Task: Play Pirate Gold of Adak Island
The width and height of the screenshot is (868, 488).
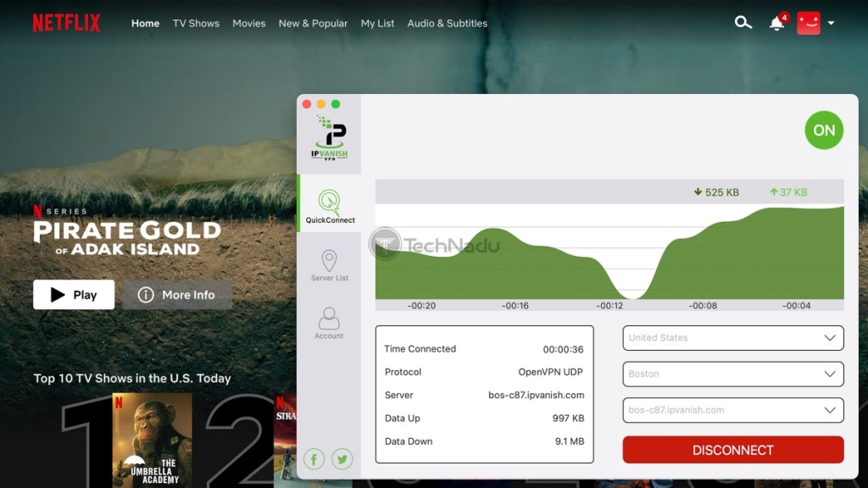Action: (x=74, y=294)
